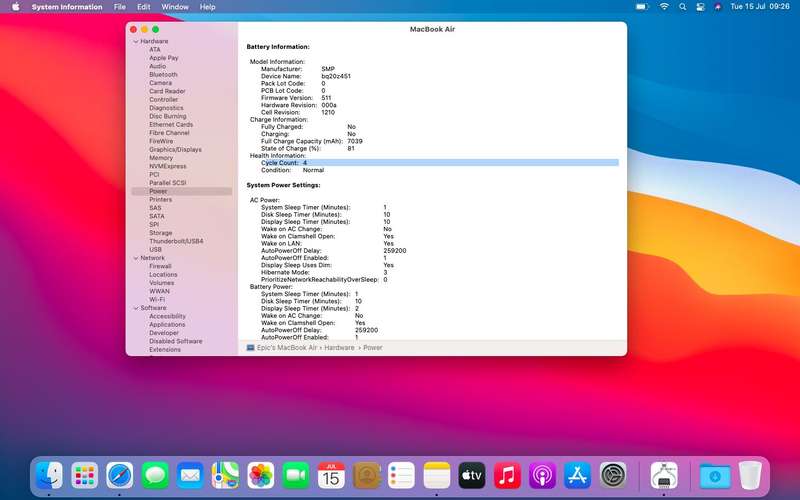Open Wi-Fi status menu

(664, 7)
